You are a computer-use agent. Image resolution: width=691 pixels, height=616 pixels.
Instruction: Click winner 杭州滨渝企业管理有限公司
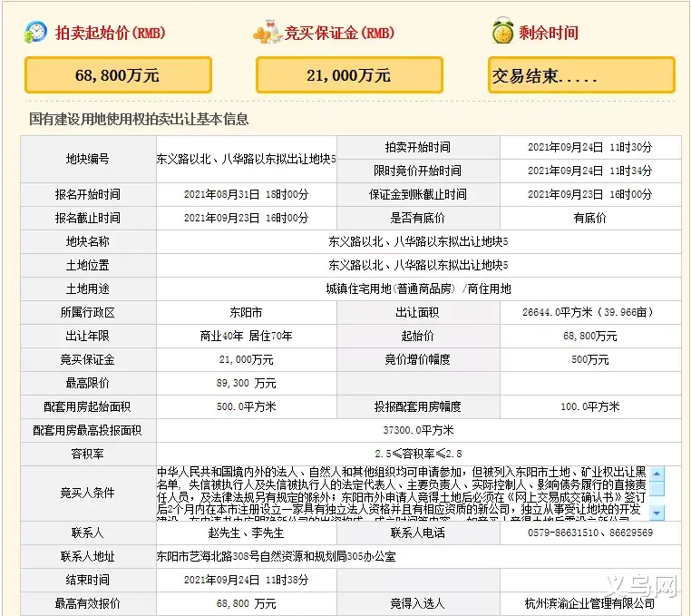click(x=590, y=603)
